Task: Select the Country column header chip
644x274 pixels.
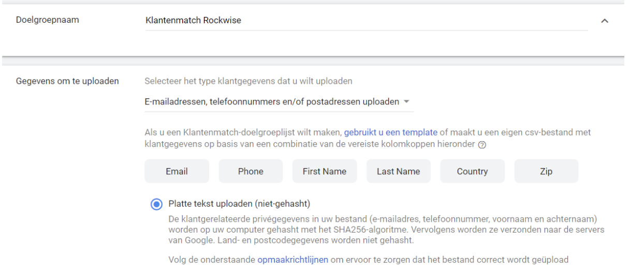Action: pyautogui.click(x=472, y=171)
